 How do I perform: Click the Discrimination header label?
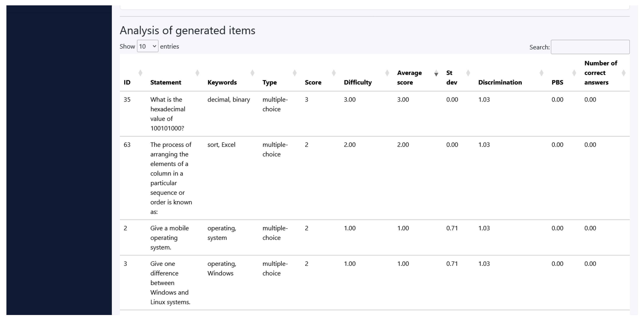500,82
